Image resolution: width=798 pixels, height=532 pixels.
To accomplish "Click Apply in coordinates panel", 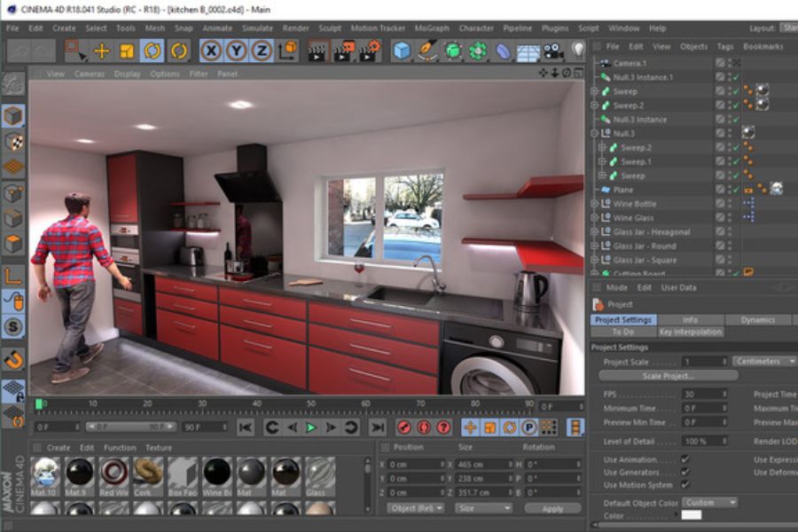I will click(x=552, y=509).
